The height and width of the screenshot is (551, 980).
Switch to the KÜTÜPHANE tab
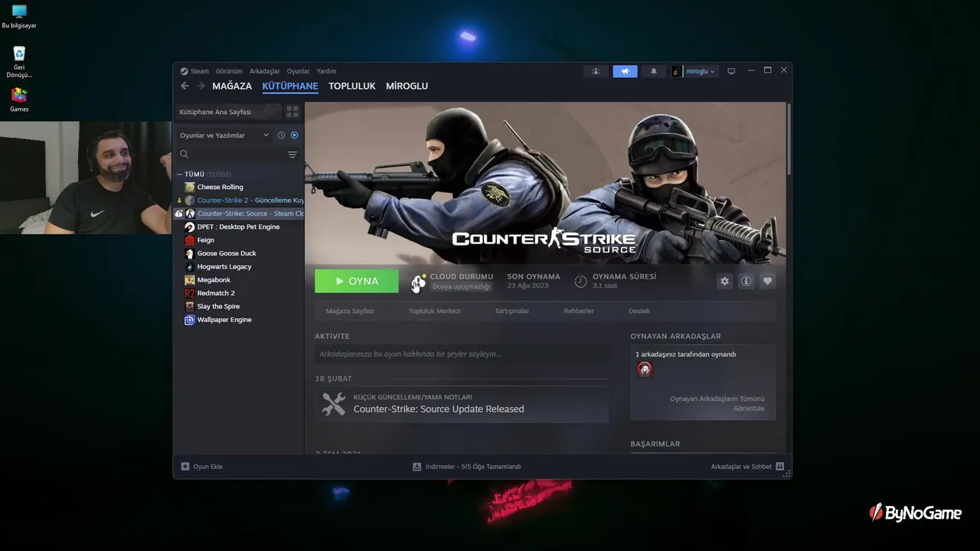point(290,86)
